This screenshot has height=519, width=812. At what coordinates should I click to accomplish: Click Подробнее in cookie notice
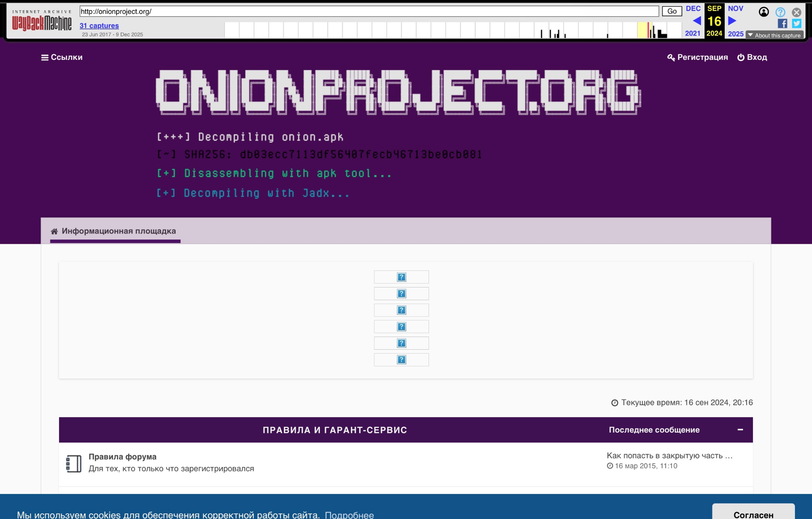349,515
